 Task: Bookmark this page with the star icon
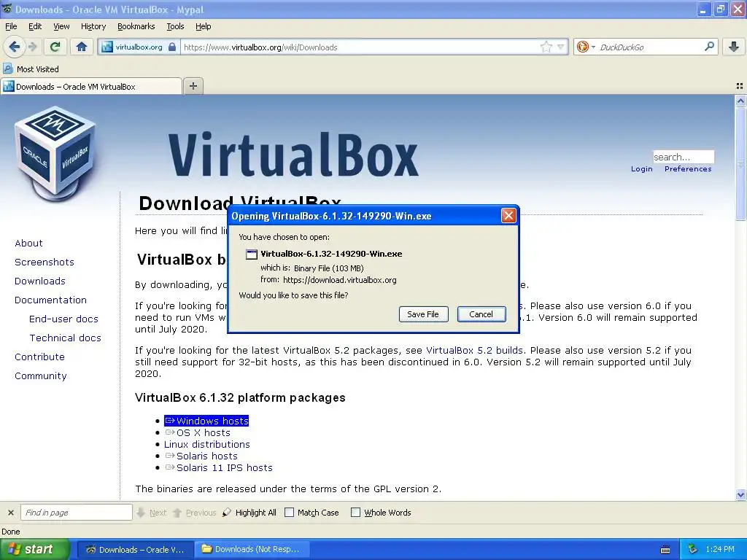pos(546,47)
